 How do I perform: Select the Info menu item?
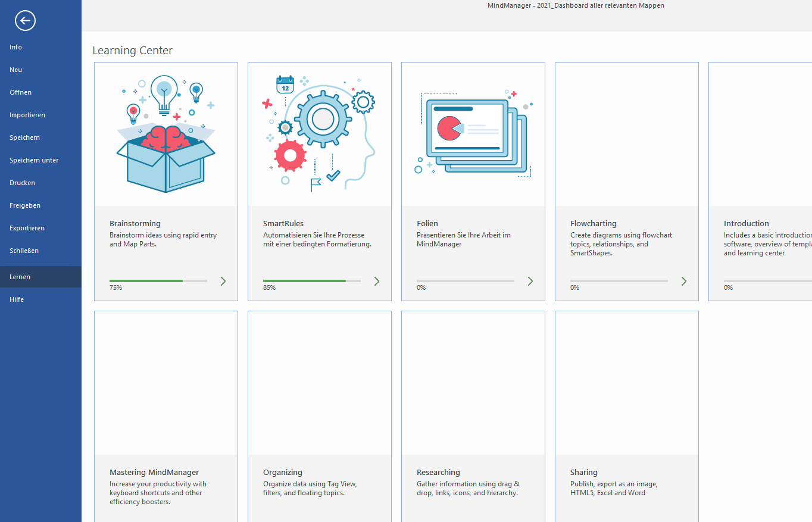[x=16, y=47]
